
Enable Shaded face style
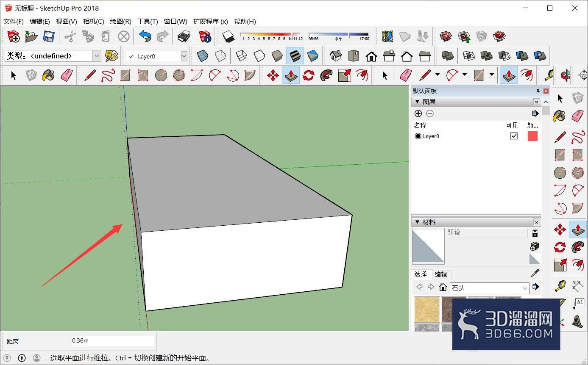point(277,56)
